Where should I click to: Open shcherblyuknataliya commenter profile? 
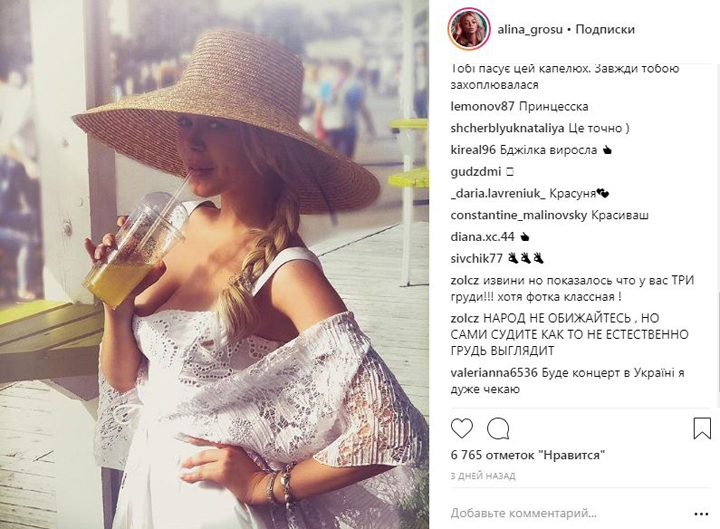pos(507,128)
